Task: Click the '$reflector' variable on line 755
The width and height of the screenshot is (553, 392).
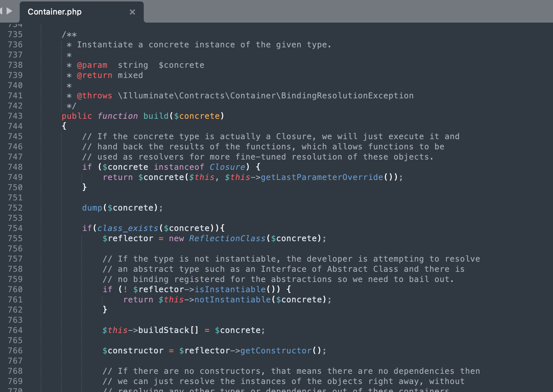Action: (128, 238)
